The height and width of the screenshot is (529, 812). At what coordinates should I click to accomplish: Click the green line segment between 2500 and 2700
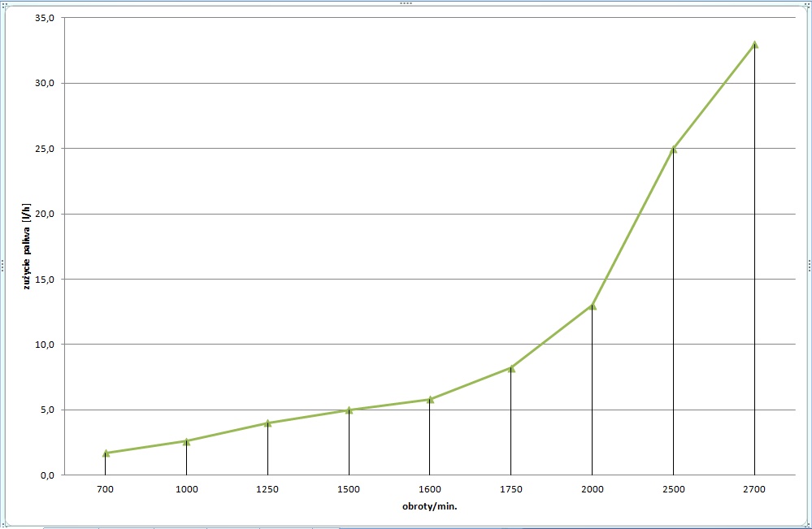[x=714, y=97]
